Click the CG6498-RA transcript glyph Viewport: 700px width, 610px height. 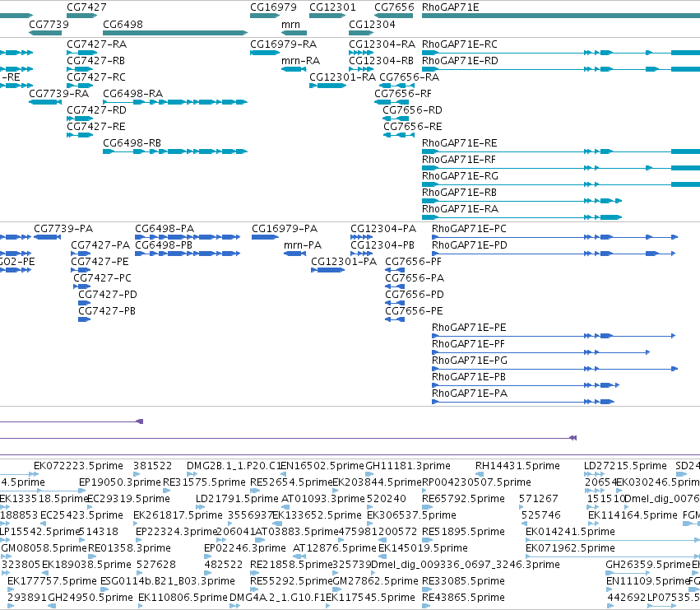(175, 102)
